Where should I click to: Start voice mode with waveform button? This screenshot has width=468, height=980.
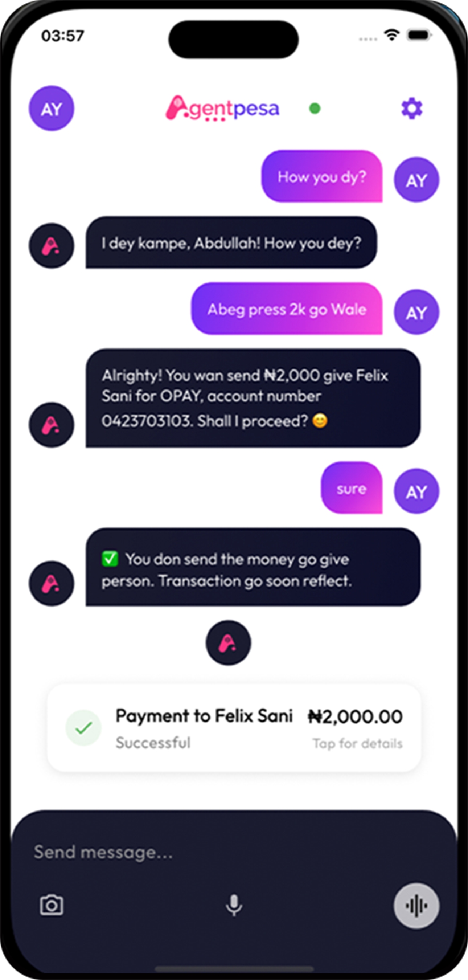(x=416, y=906)
